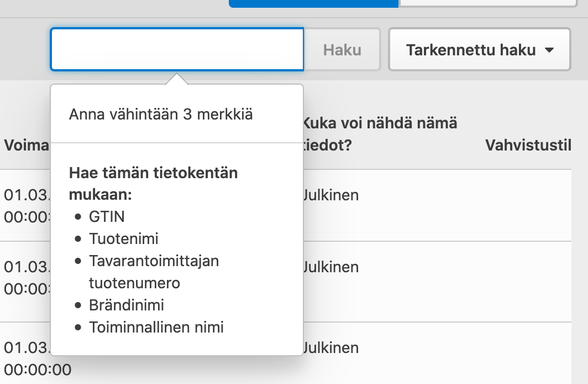Click the Vahvistustil column header
The image size is (588, 384).
527,145
